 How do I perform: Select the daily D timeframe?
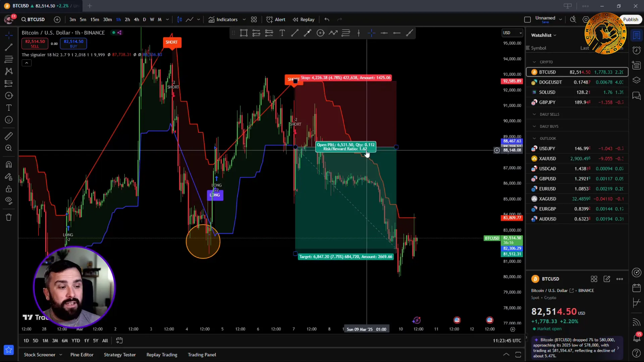click(x=145, y=19)
